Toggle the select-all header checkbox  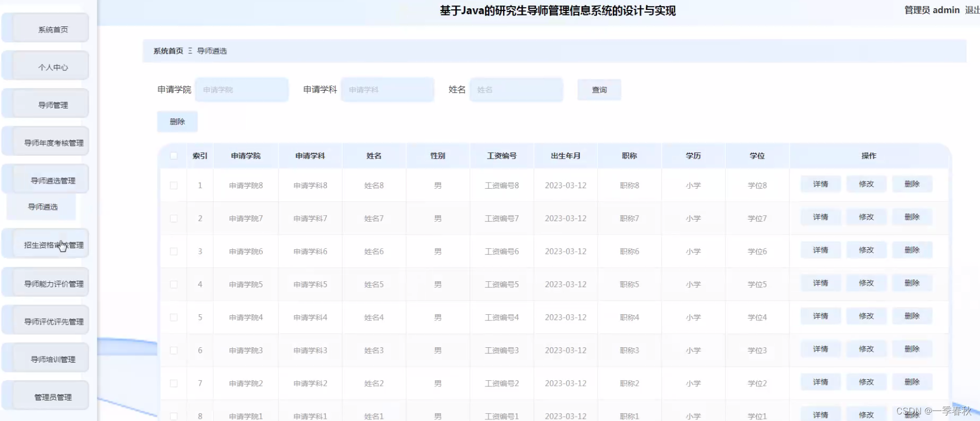[173, 156]
